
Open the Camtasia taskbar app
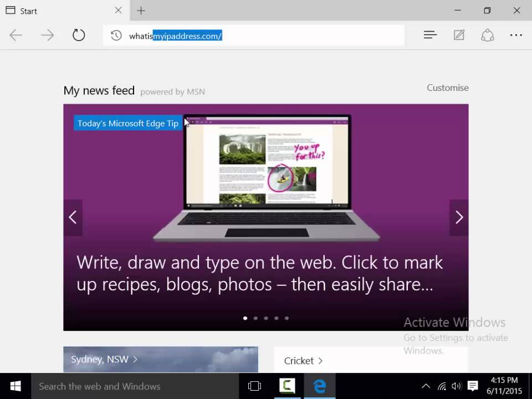coord(287,386)
